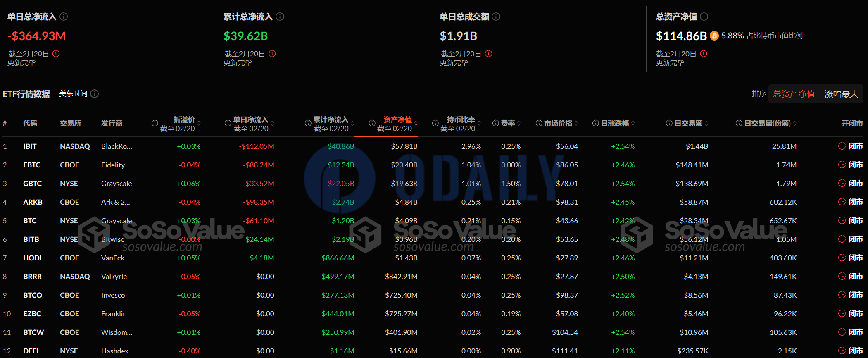Click info icon beside 费率 column header
The width and height of the screenshot is (868, 358).
[496, 123]
